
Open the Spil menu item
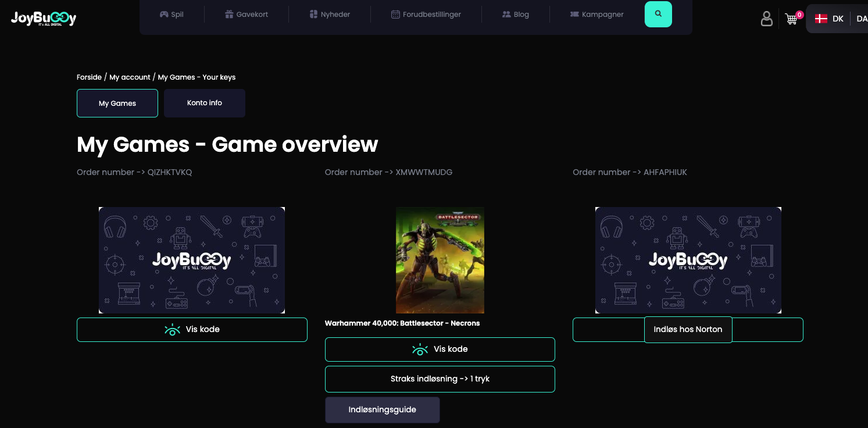(x=172, y=15)
